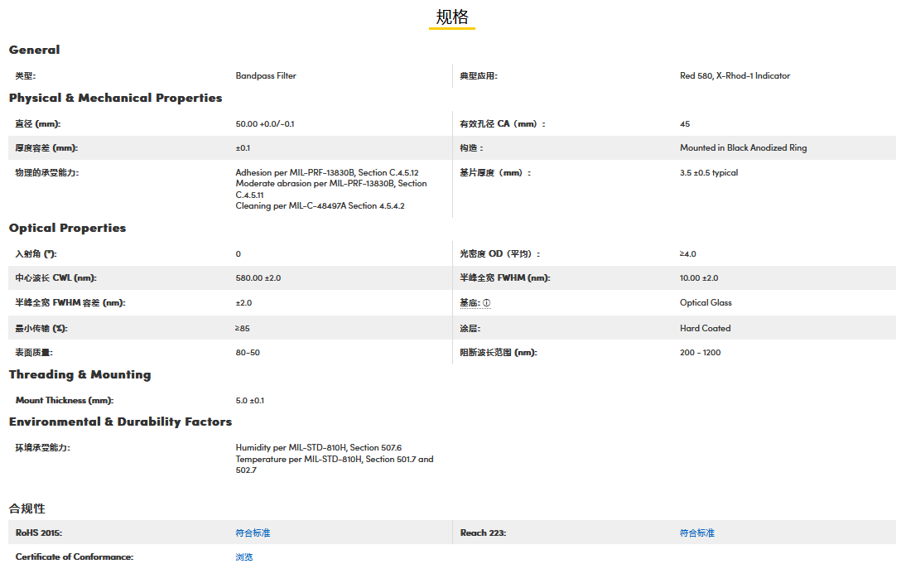906x588 pixels.
Task: Click the Optical Properties section heading
Action: click(67, 228)
